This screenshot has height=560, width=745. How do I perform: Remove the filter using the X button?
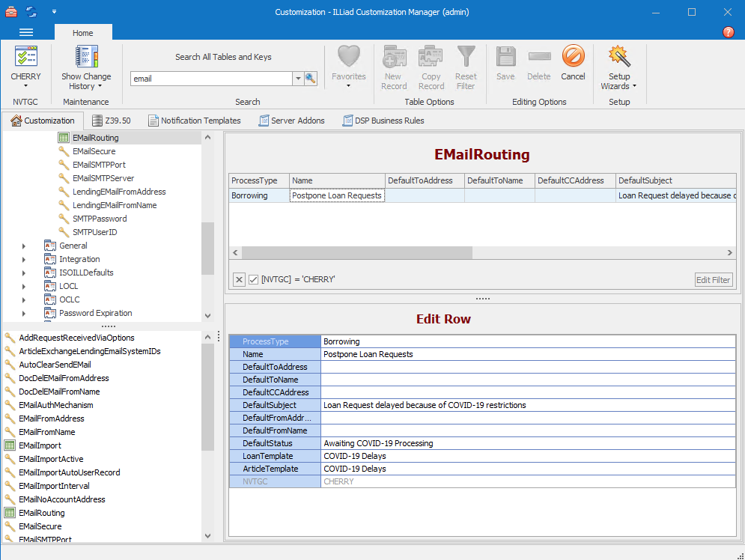tap(239, 279)
